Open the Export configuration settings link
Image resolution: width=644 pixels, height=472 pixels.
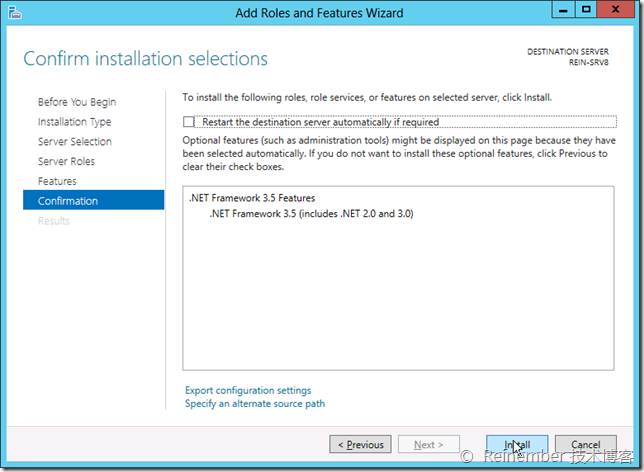point(248,390)
